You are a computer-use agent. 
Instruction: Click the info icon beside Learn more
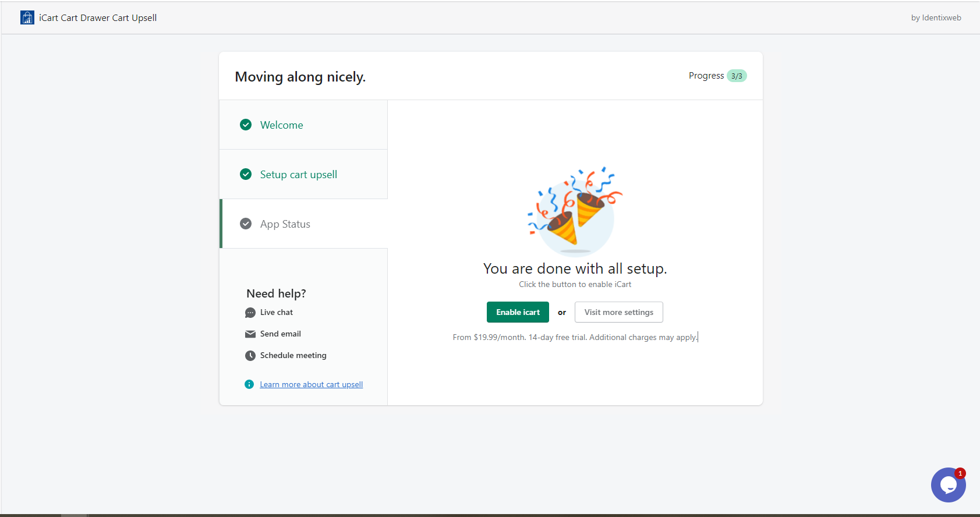point(249,384)
